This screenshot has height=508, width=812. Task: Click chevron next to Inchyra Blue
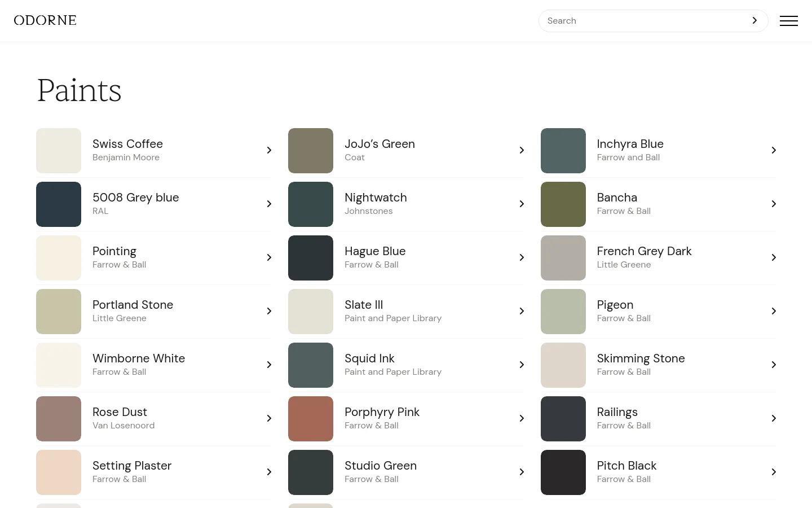pyautogui.click(x=774, y=150)
